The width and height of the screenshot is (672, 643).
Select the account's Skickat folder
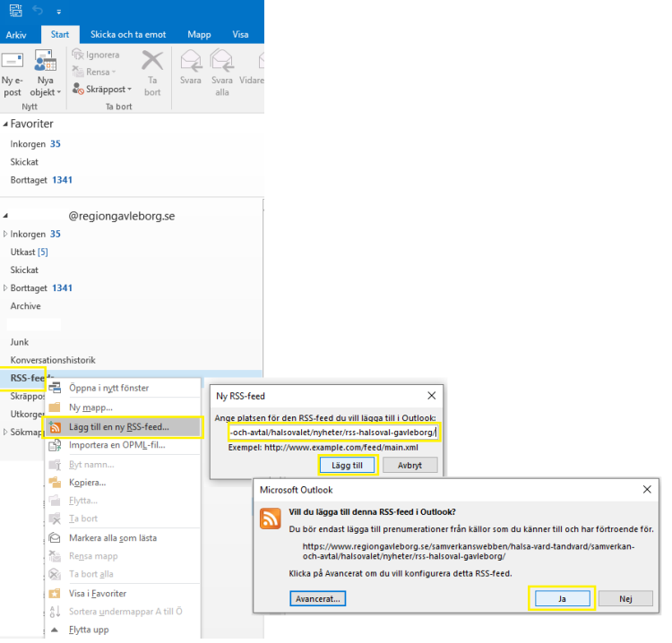(24, 270)
